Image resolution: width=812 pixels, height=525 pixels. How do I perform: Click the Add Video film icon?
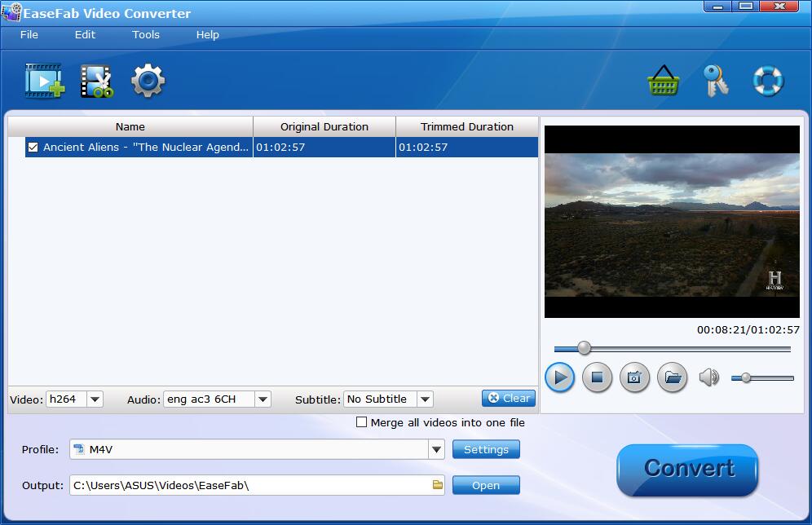(45, 80)
